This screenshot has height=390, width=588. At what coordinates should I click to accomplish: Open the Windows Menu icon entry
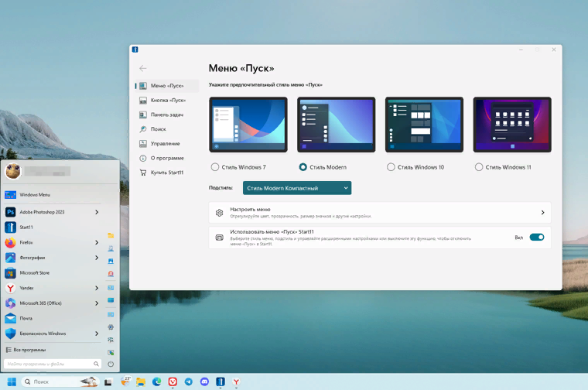11,195
